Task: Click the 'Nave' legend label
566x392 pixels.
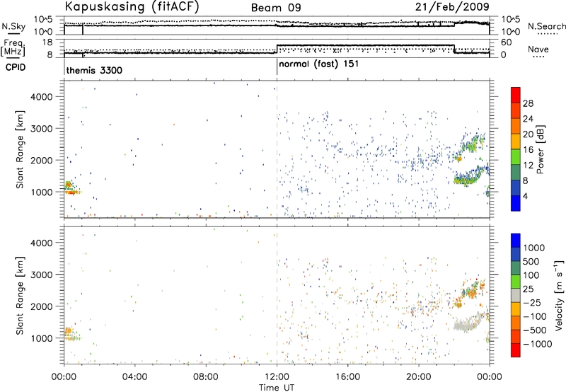Action: (x=538, y=49)
